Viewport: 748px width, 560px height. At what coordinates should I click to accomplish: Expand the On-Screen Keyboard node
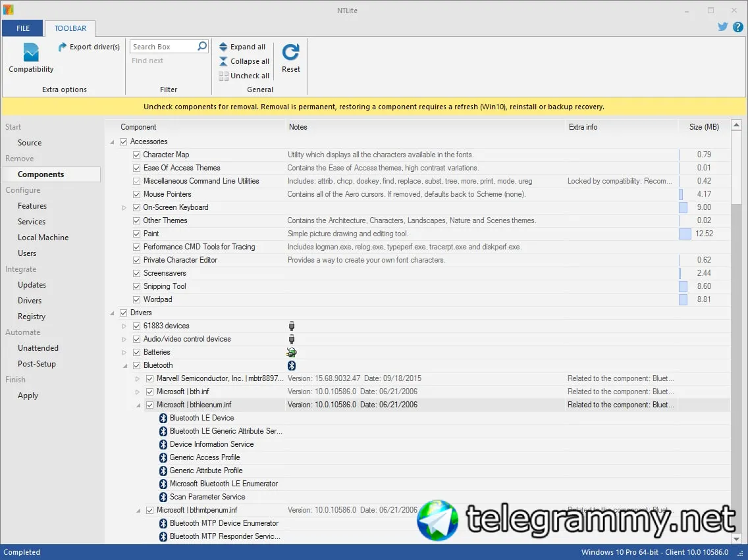(124, 208)
